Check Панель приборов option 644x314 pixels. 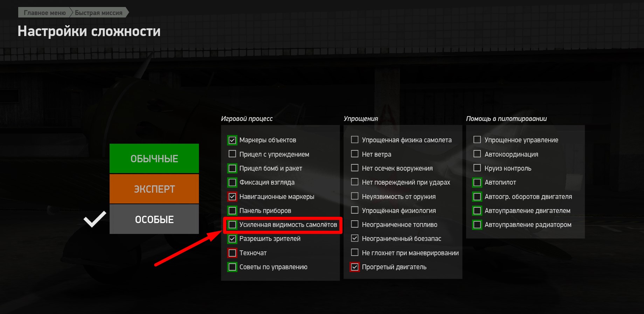pyautogui.click(x=232, y=210)
